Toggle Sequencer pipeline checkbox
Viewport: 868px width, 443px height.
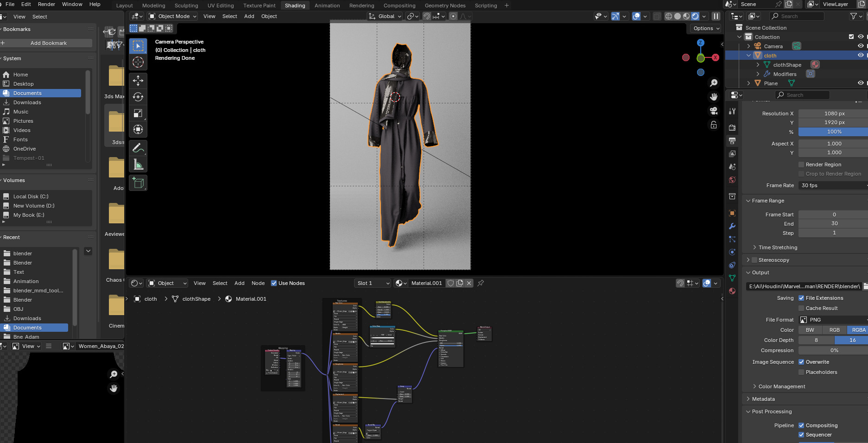coord(801,435)
